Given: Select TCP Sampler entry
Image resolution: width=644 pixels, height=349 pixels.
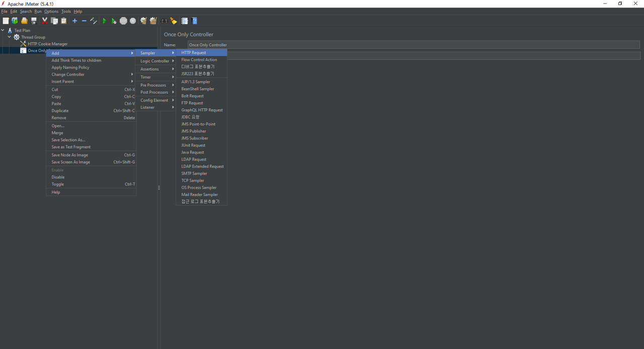Looking at the screenshot, I should (201, 180).
